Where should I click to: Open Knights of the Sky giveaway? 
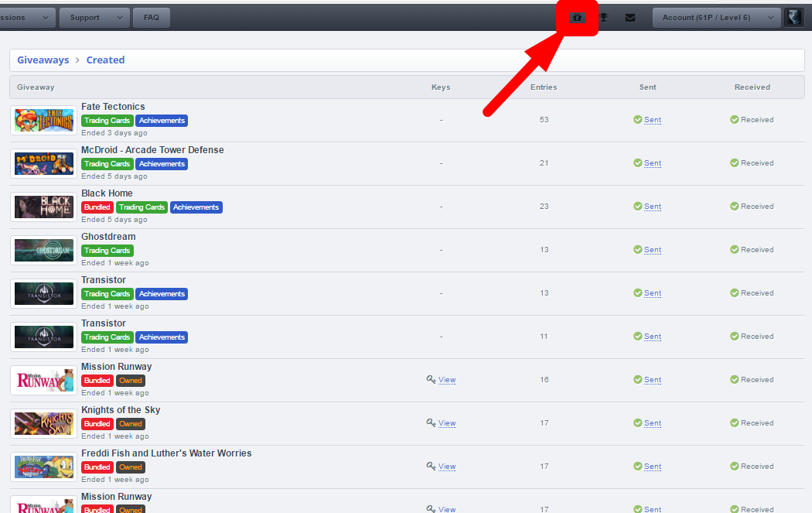[x=121, y=410]
